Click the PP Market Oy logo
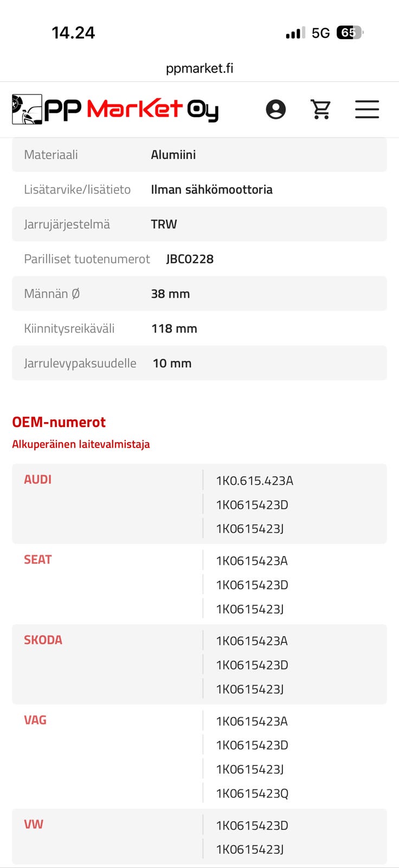 click(115, 110)
